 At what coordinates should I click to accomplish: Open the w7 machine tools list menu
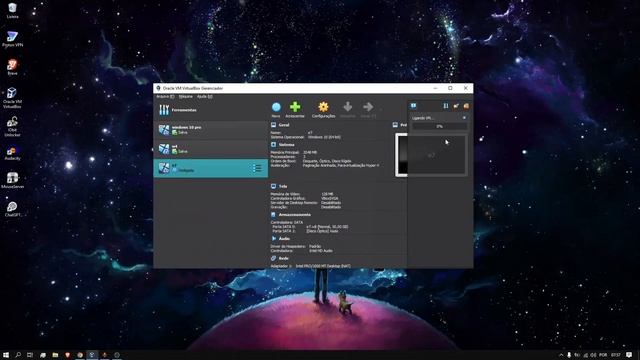click(x=257, y=168)
